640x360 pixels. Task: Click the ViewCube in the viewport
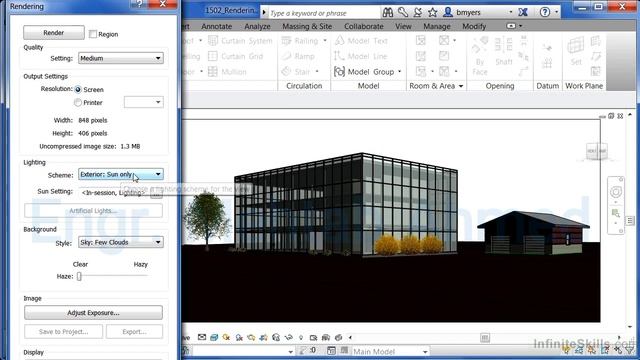pyautogui.click(x=596, y=151)
